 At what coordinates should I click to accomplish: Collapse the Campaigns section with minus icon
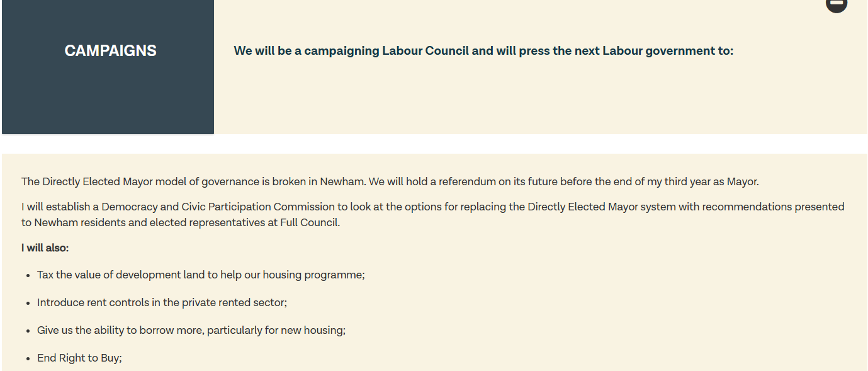(x=837, y=4)
